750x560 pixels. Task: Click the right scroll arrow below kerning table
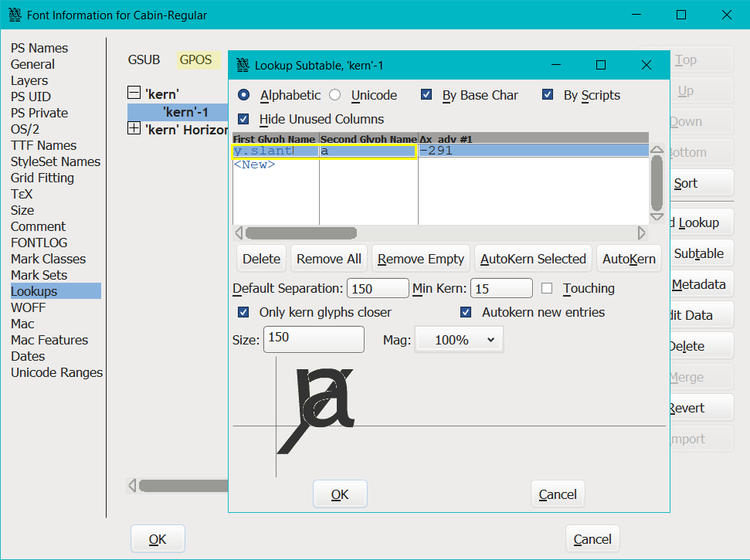pyautogui.click(x=641, y=232)
